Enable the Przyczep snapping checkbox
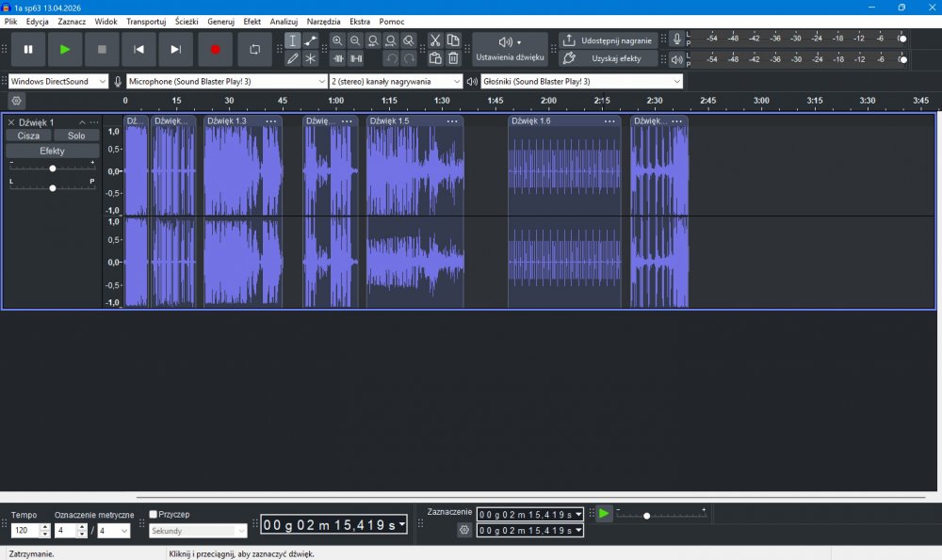Viewport: 942px width, 560px height. [x=154, y=515]
